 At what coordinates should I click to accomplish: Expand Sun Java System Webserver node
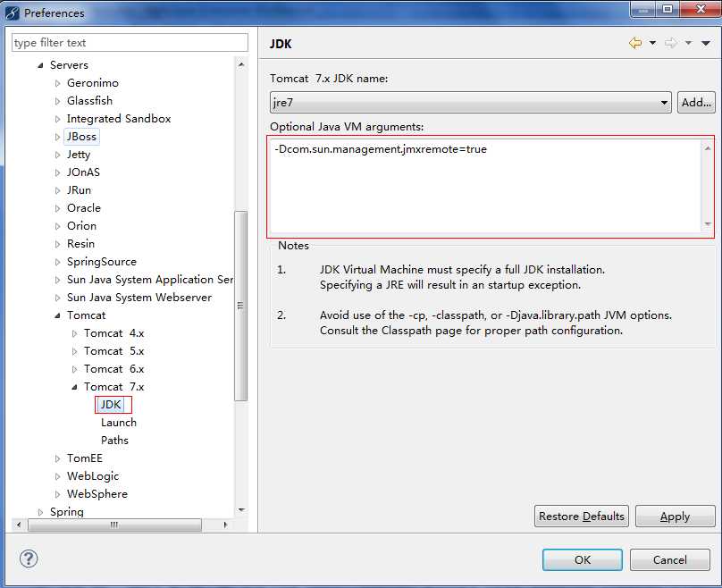pos(57,298)
